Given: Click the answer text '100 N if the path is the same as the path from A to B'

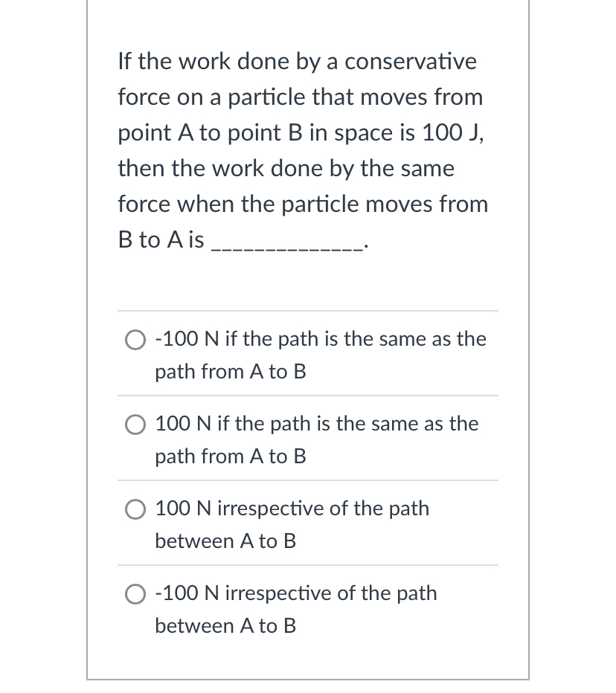Looking at the screenshot, I should click(x=316, y=439).
